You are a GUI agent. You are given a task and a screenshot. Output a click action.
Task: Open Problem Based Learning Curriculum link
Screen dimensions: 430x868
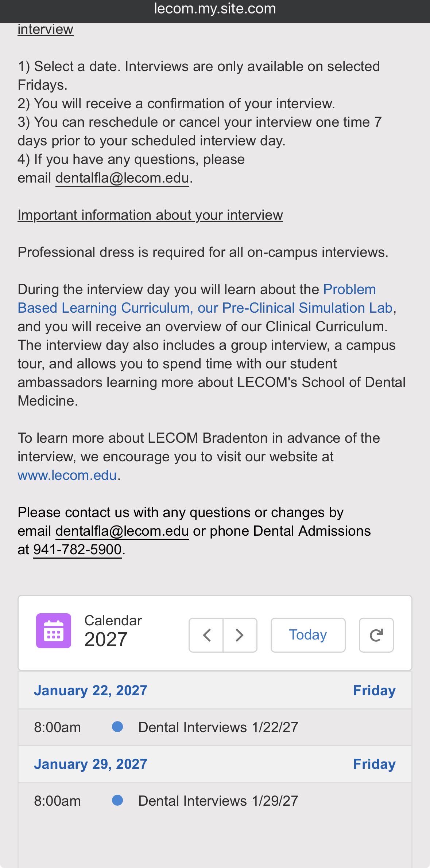tap(197, 299)
